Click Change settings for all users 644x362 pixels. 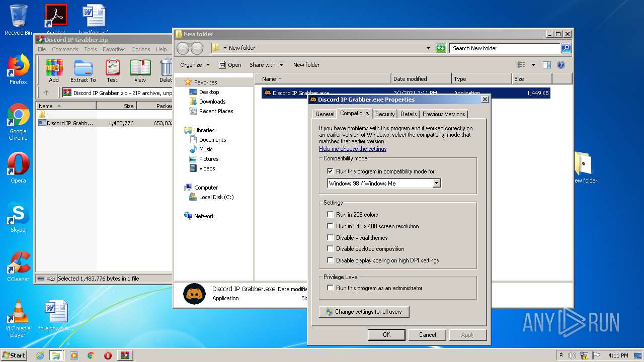[364, 312]
